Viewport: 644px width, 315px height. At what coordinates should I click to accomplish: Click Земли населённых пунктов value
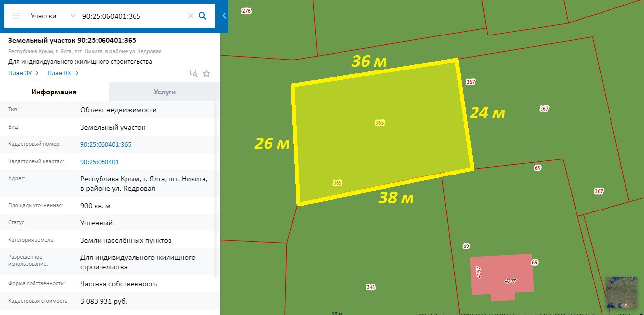click(126, 240)
